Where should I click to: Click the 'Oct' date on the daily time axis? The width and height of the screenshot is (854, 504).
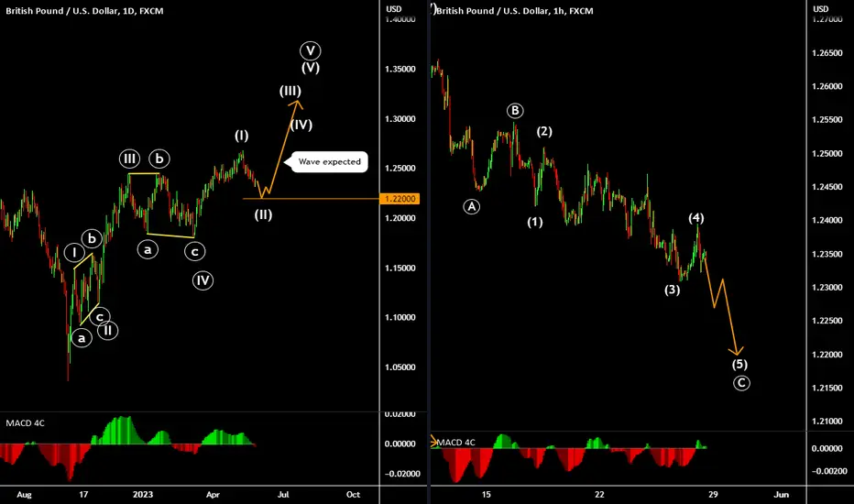(353, 495)
